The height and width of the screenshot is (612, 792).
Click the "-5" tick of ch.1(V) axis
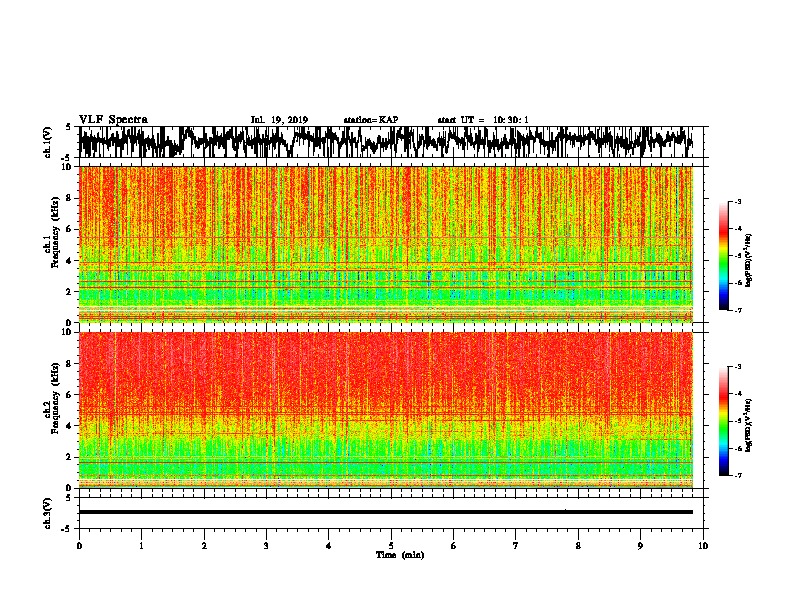click(x=67, y=158)
